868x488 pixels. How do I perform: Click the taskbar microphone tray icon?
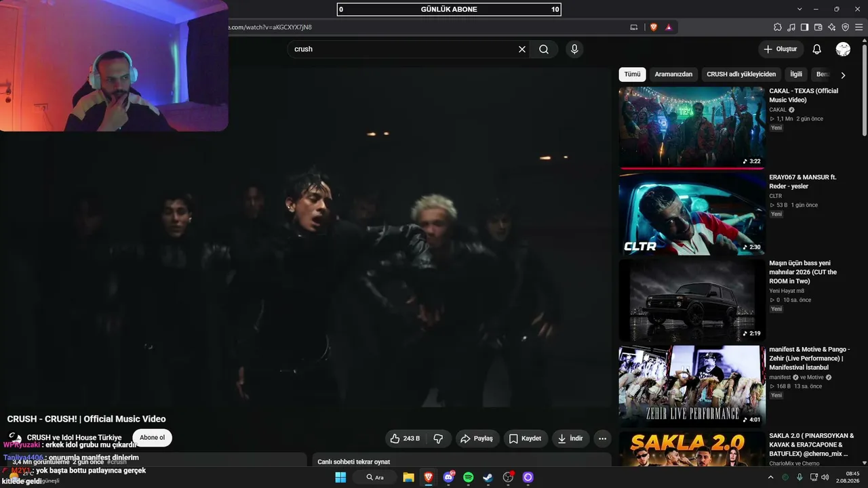pyautogui.click(x=800, y=477)
